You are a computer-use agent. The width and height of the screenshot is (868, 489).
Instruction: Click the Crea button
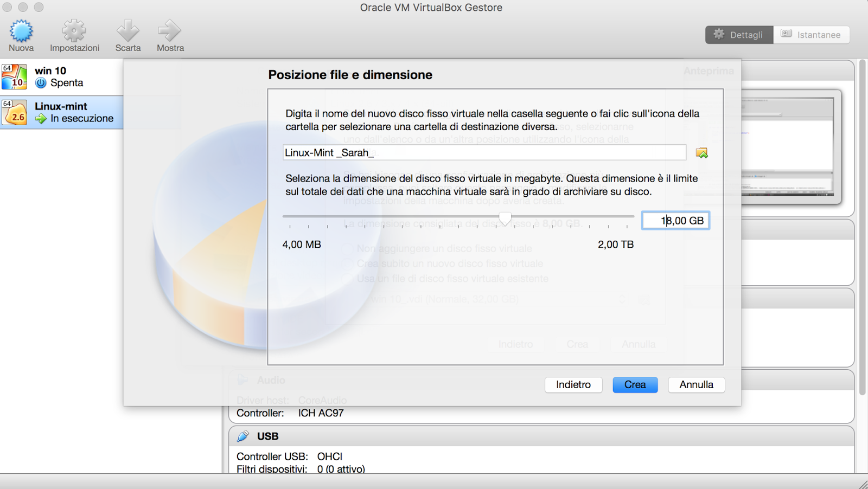click(635, 384)
